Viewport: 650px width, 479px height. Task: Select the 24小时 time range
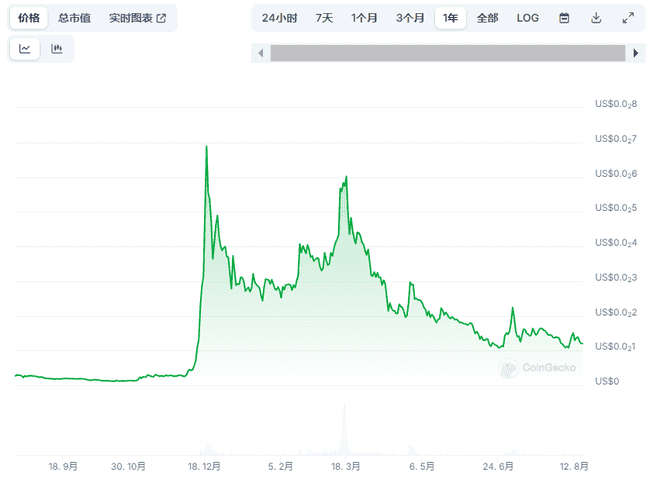279,18
